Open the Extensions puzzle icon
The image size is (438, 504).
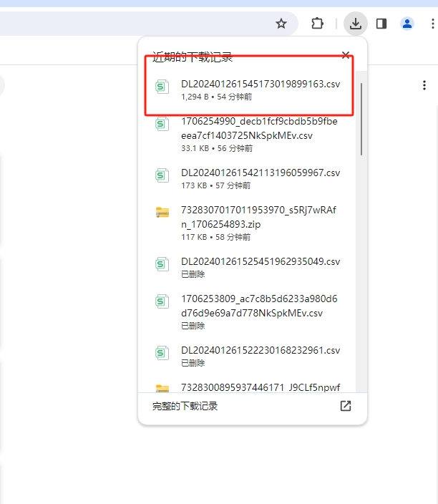[317, 24]
